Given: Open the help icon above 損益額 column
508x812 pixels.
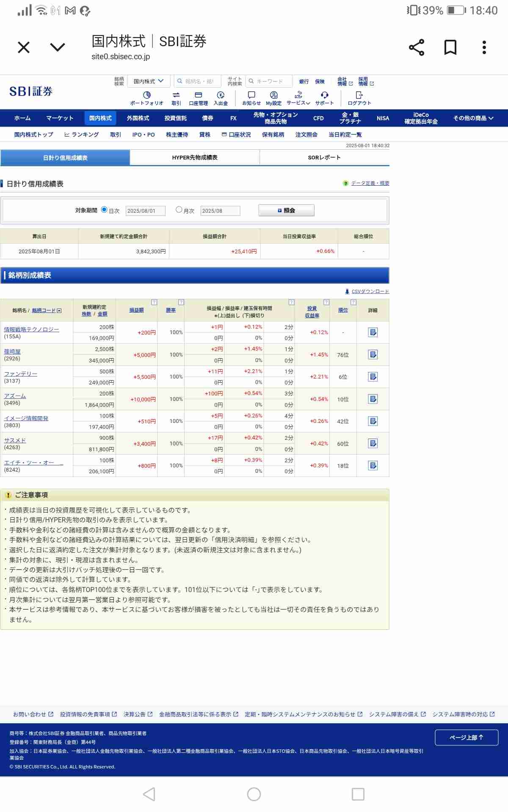Looking at the screenshot, I should 154,302.
